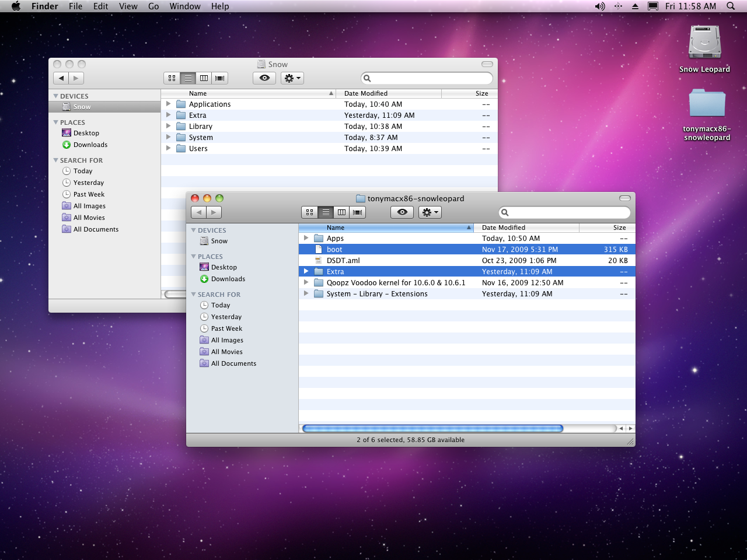Expand Applications folder in Snow window
The image size is (747, 560).
click(168, 104)
